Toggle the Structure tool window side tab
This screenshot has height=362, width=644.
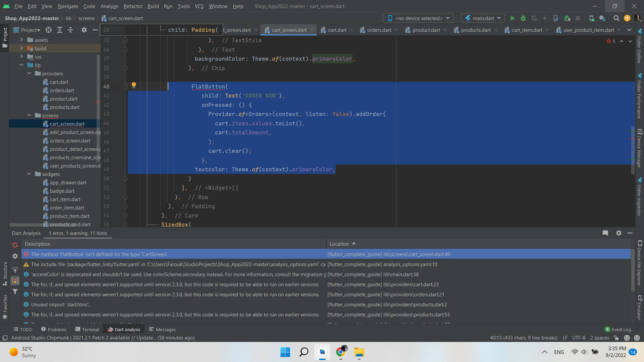[5, 274]
